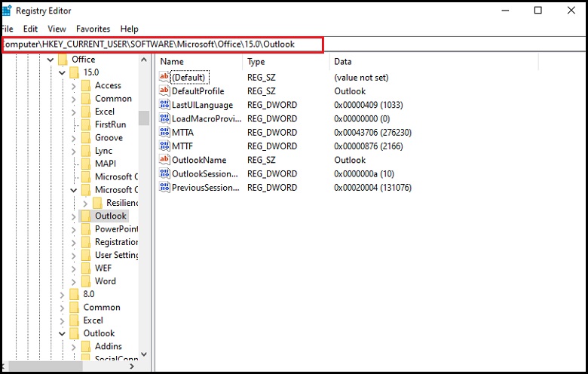This screenshot has width=588, height=374.
Task: Expand the PowerPoint key node
Action: [x=74, y=229]
